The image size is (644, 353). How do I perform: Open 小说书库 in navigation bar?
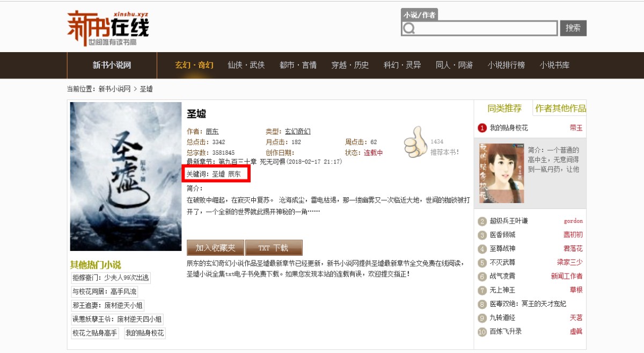click(x=555, y=65)
